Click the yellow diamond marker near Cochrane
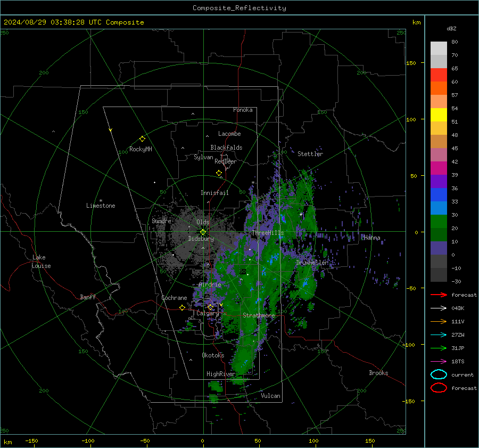 pos(182,308)
